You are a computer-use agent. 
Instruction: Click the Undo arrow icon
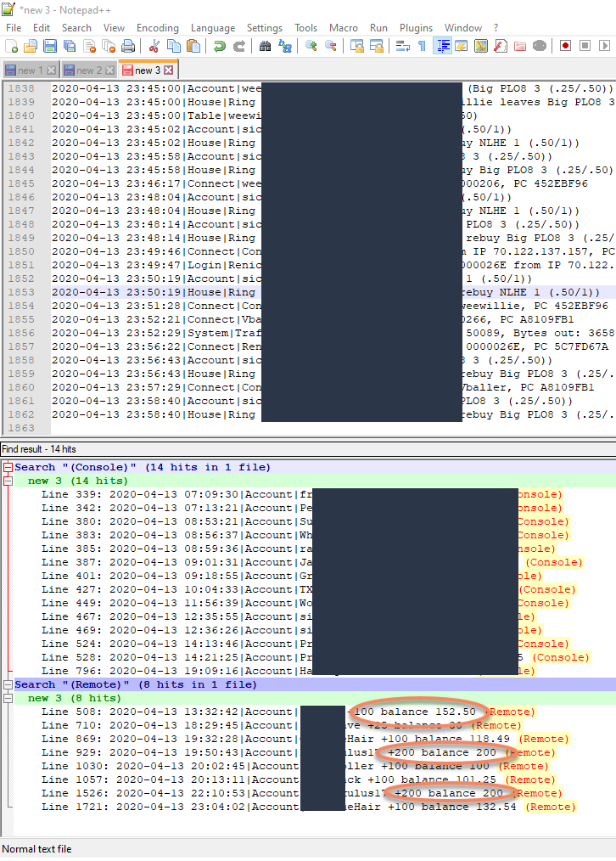click(x=220, y=46)
